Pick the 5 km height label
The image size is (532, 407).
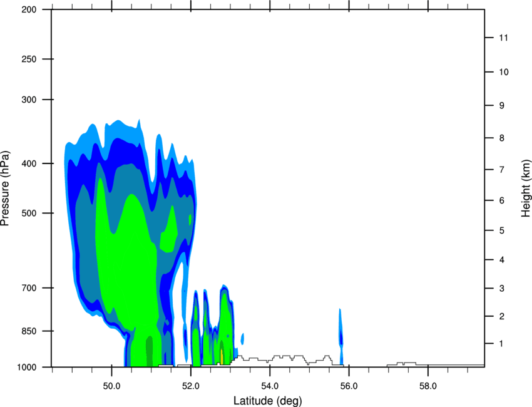coord(502,231)
